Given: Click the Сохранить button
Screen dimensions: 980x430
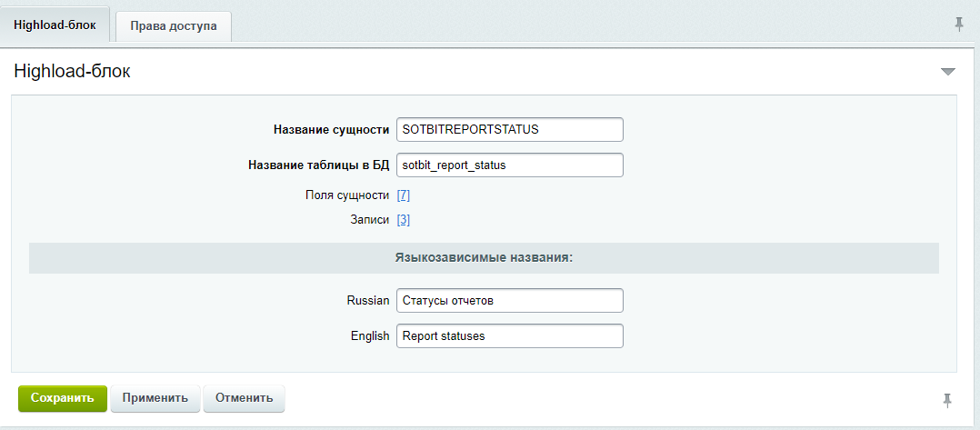Looking at the screenshot, I should click(63, 398).
